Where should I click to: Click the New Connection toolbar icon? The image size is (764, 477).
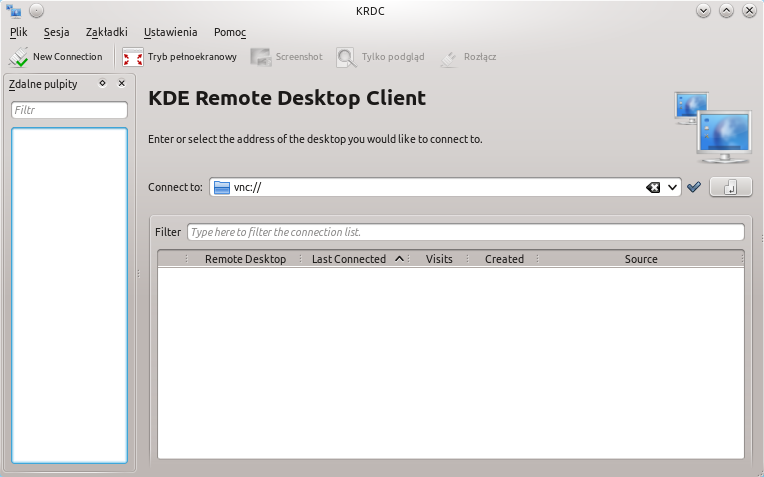[19, 57]
